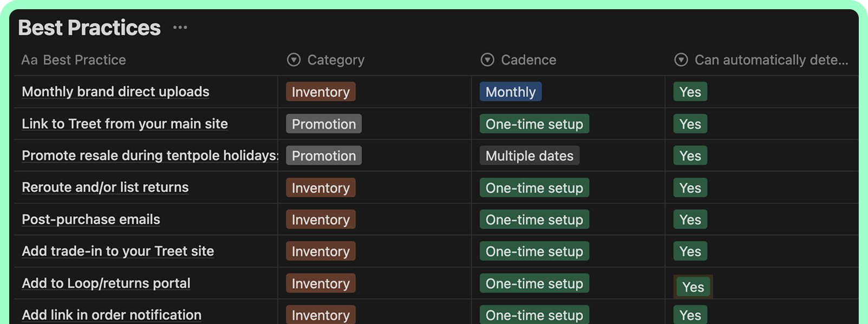Select Inventory tag for order notification row

click(x=321, y=315)
